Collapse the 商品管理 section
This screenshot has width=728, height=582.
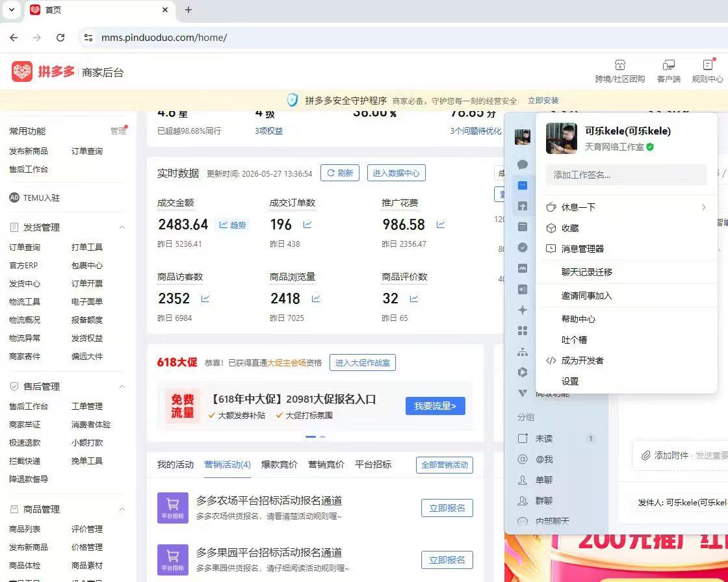pos(122,509)
